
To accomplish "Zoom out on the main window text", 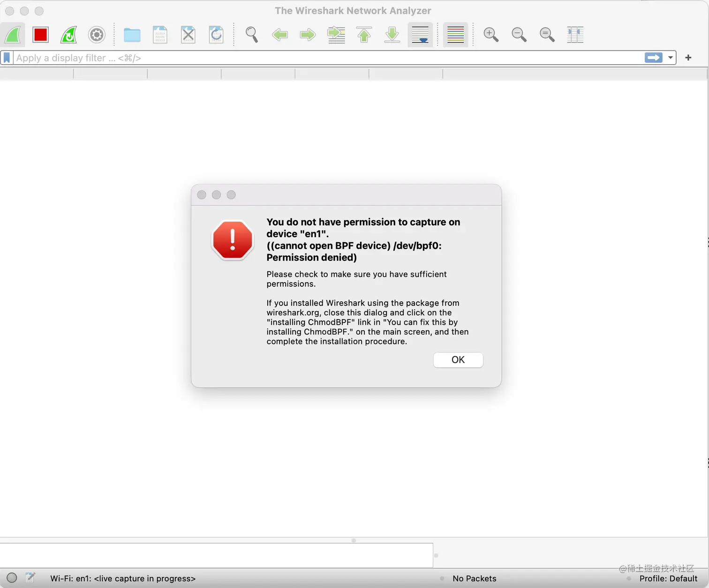I will pyautogui.click(x=519, y=35).
